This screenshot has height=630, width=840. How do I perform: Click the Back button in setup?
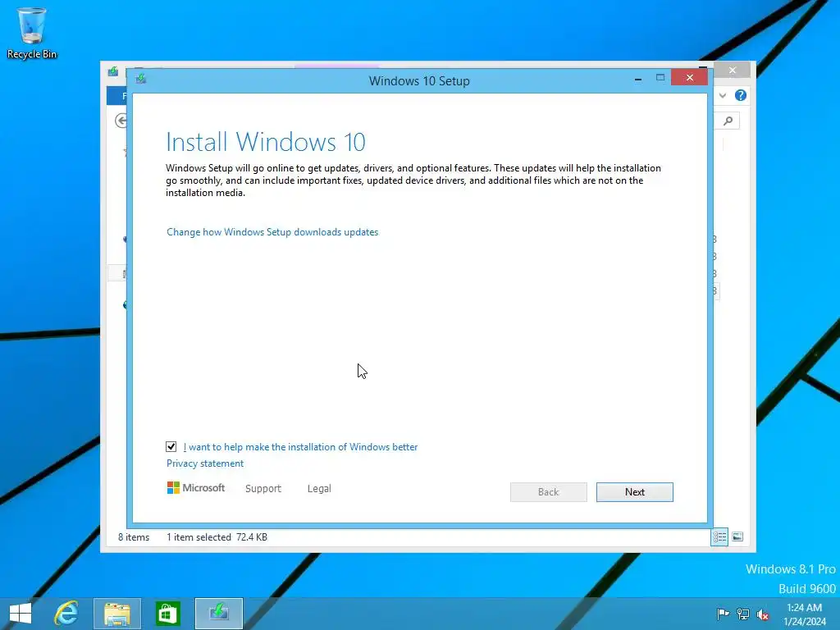point(548,492)
